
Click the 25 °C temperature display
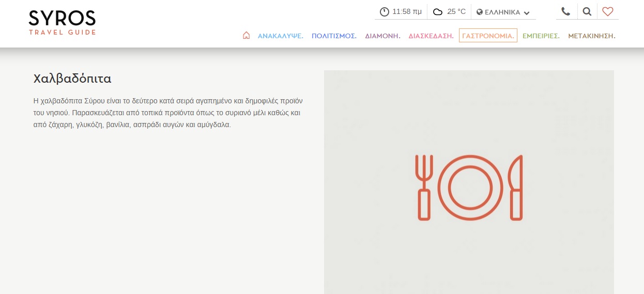pos(456,12)
